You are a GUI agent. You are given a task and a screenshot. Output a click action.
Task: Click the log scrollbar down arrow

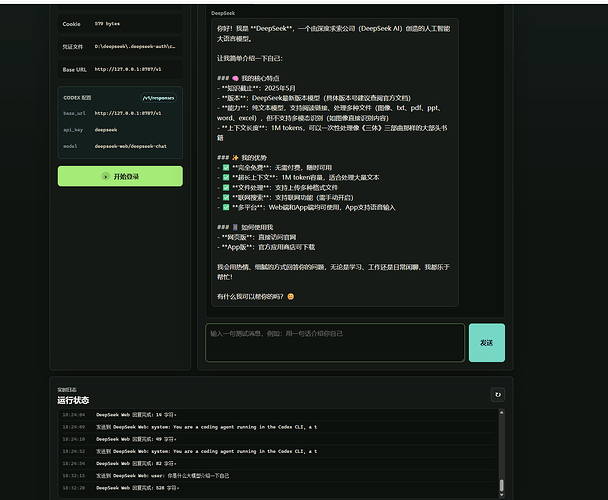pos(501,495)
